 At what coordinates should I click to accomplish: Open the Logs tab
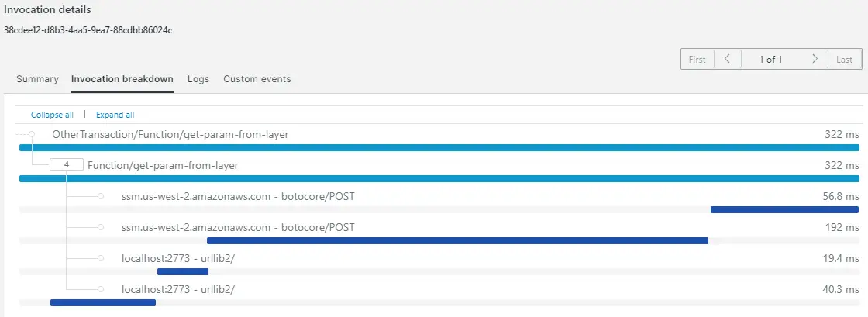pyautogui.click(x=198, y=79)
